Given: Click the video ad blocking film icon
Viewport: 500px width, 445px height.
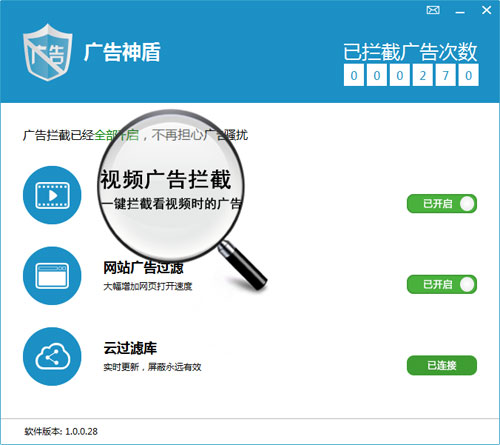Looking at the screenshot, I should coord(52,195).
